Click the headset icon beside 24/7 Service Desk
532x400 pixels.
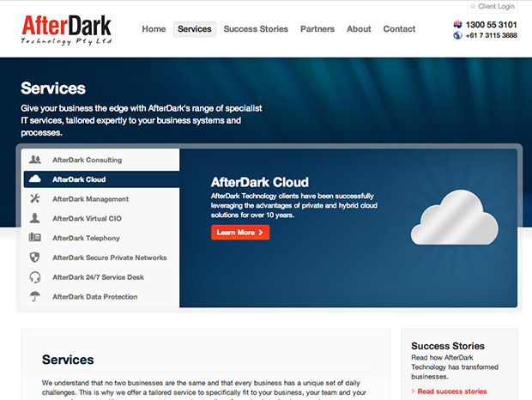click(35, 277)
